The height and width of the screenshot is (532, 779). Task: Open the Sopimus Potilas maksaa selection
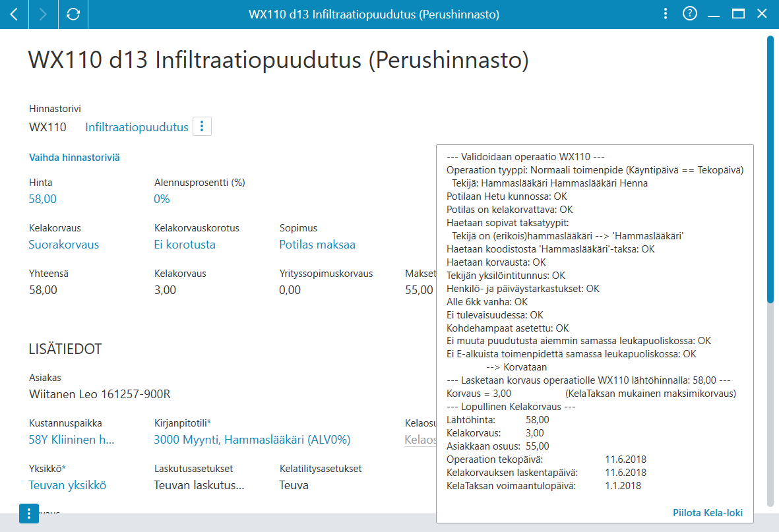coord(317,245)
